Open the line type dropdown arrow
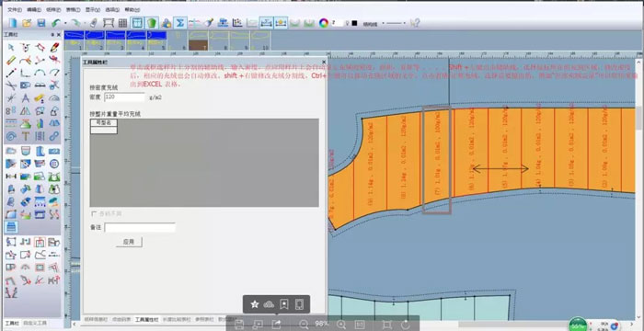Image resolution: width=644 pixels, height=331 pixels. pos(384,23)
